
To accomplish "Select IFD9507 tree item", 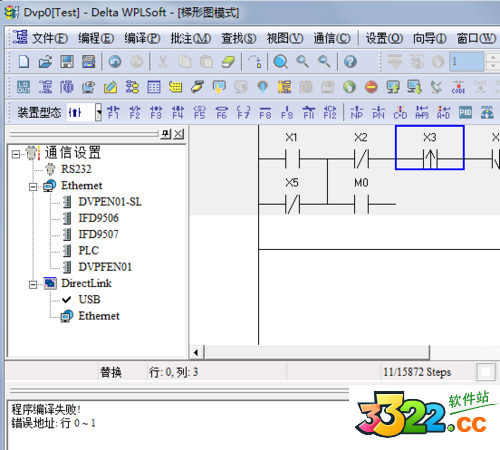I will point(99,234).
